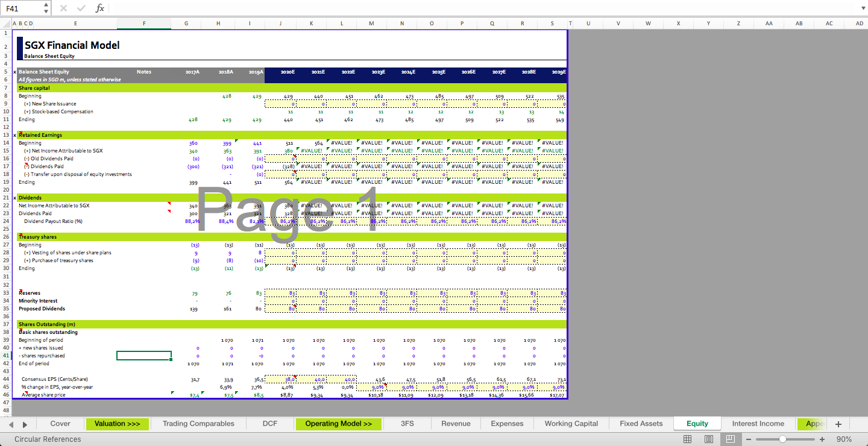Click the Minority Interest label
The height and width of the screenshot is (446, 868).
pyautogui.click(x=38, y=301)
